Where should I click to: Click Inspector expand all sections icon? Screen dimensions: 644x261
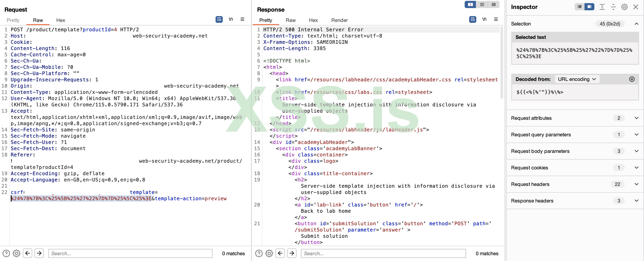point(602,7)
